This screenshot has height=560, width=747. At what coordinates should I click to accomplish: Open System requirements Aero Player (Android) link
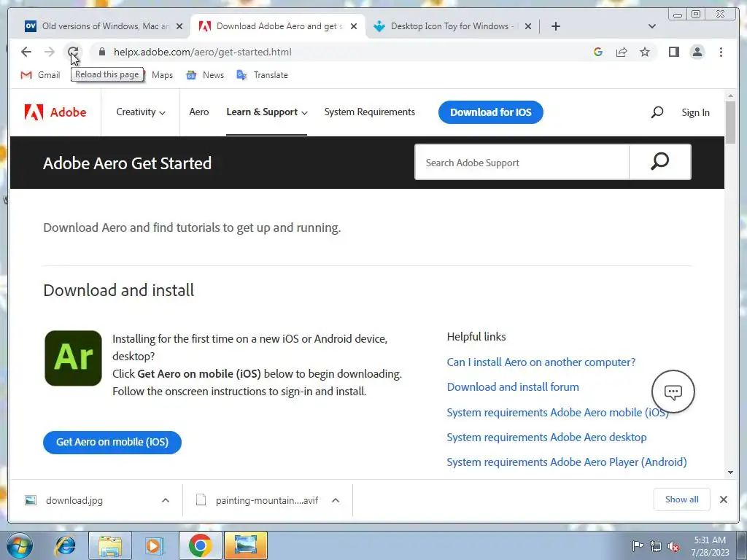(x=567, y=462)
